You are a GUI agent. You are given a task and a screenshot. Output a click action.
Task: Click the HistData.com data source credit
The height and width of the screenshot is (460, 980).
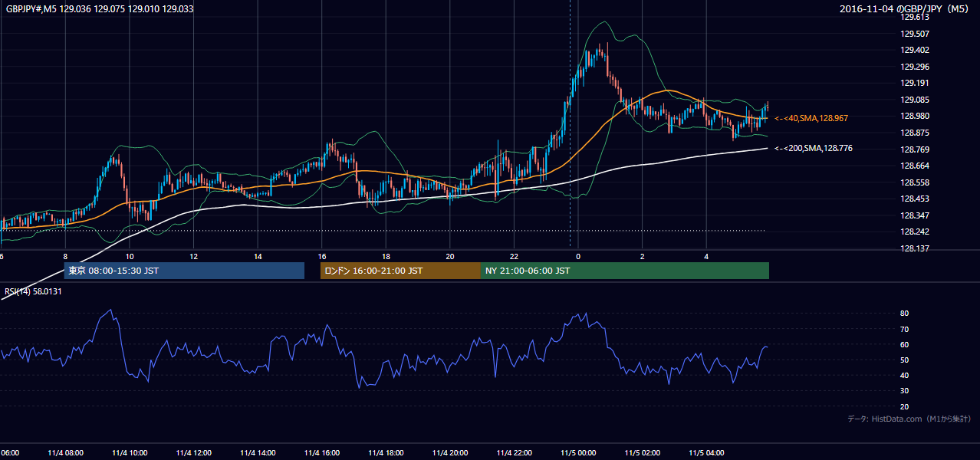pos(909,419)
